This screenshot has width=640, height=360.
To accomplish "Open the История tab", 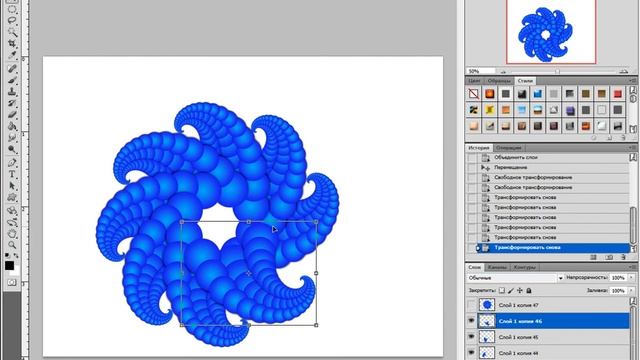I will pos(479,148).
